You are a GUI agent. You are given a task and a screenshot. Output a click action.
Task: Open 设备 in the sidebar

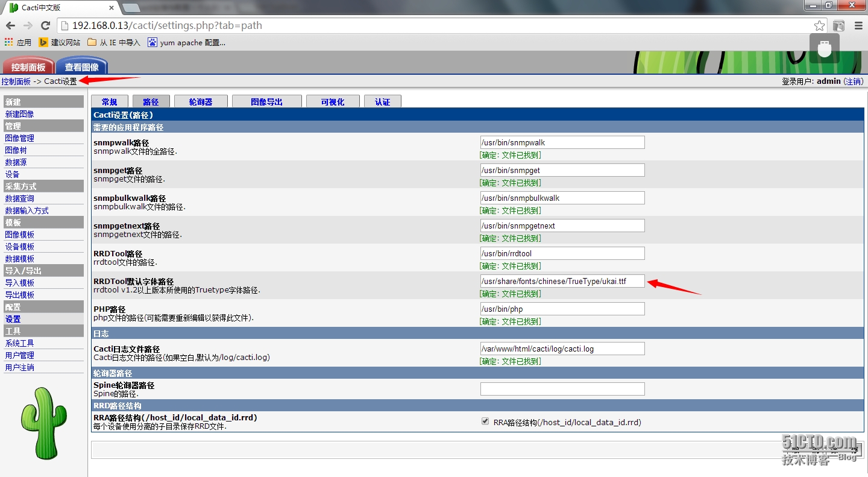(x=12, y=174)
